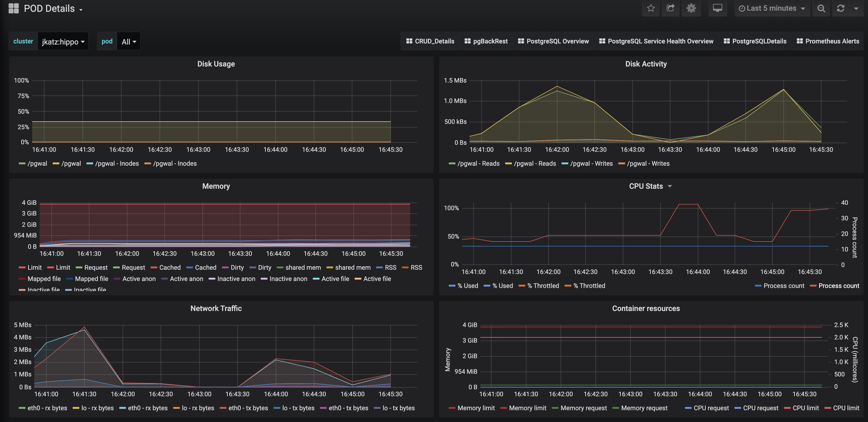Screen dimensions: 868x422
Task: Expand the pod filter All dropdown
Action: click(x=128, y=42)
